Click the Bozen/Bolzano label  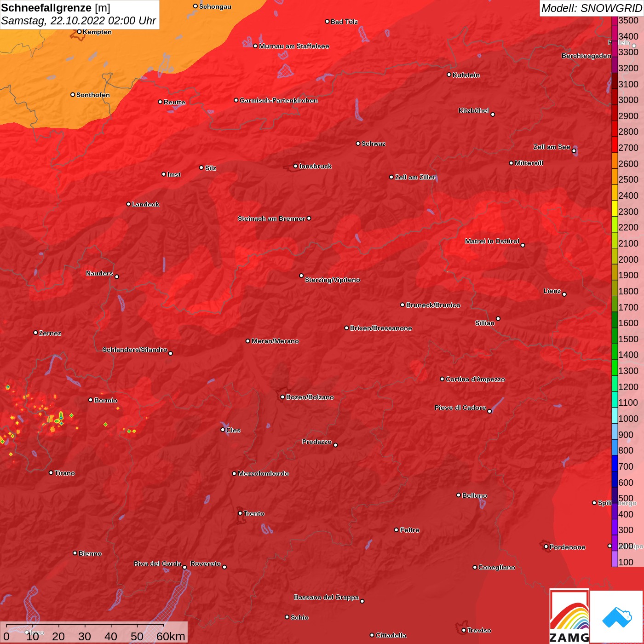pyautogui.click(x=310, y=397)
